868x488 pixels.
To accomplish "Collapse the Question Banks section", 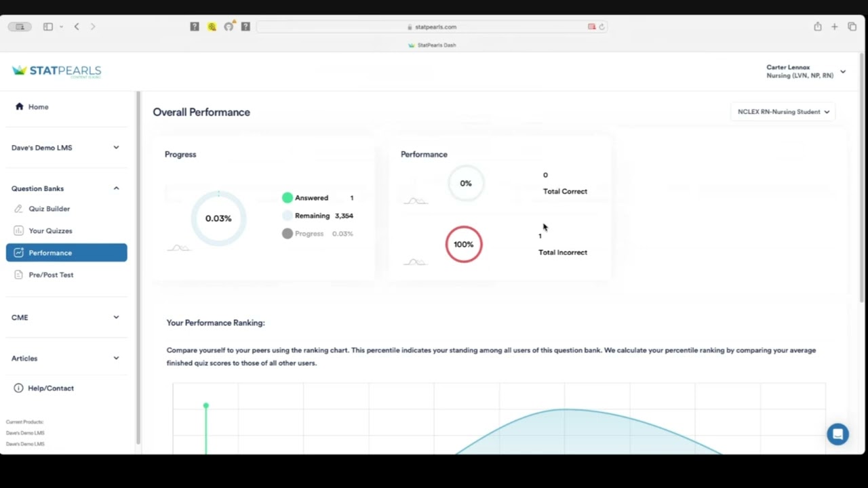I will [x=66, y=188].
